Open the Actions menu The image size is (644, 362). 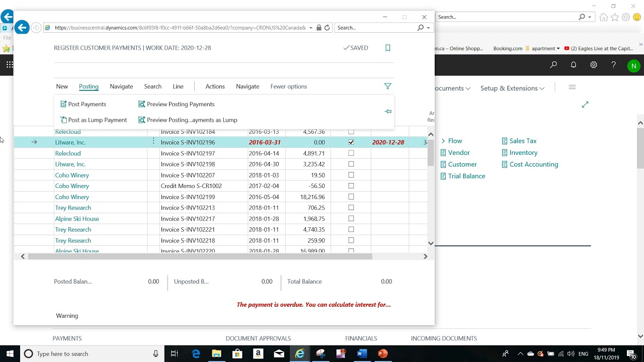(x=215, y=86)
